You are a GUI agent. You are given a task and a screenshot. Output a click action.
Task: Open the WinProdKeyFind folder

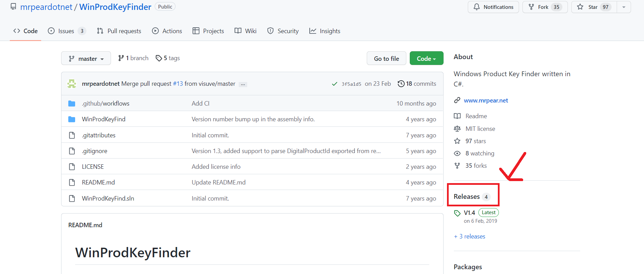(103, 119)
